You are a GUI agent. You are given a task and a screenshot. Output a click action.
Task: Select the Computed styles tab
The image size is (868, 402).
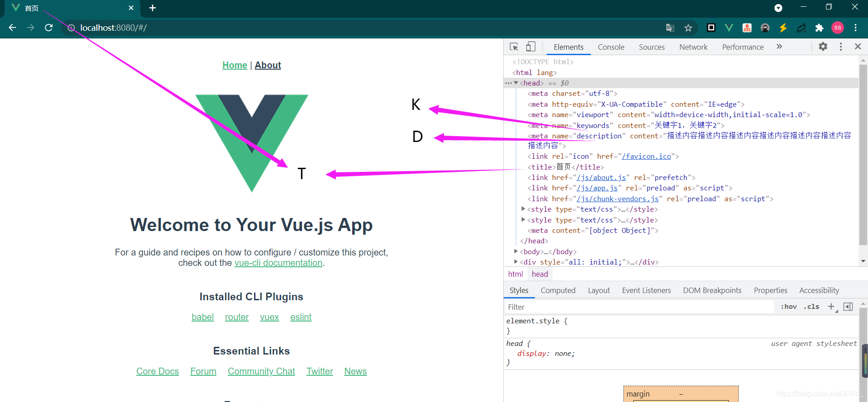(x=558, y=290)
